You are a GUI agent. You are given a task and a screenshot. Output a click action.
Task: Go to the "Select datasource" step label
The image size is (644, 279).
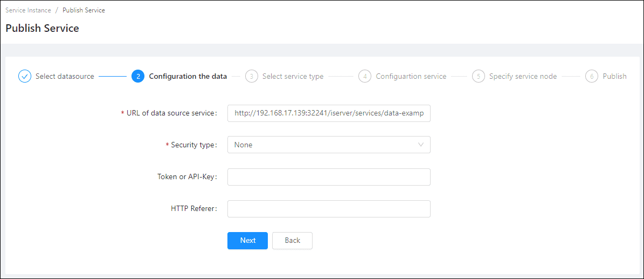[x=65, y=76]
